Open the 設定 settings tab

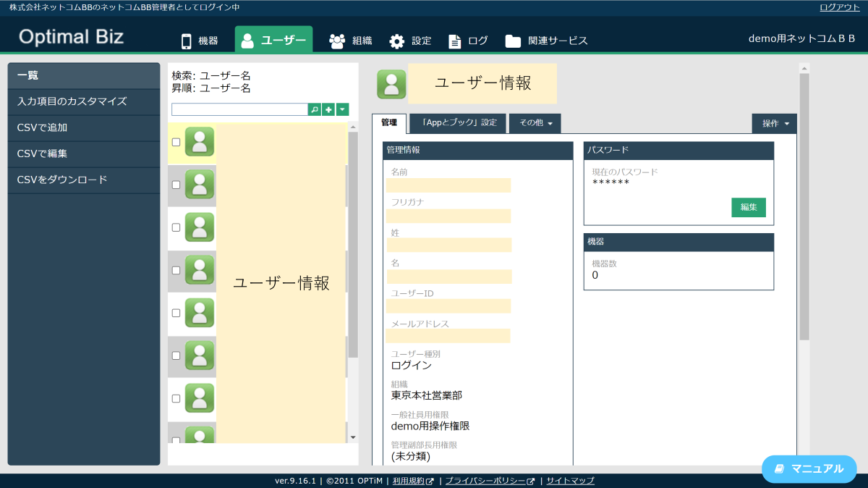(410, 41)
